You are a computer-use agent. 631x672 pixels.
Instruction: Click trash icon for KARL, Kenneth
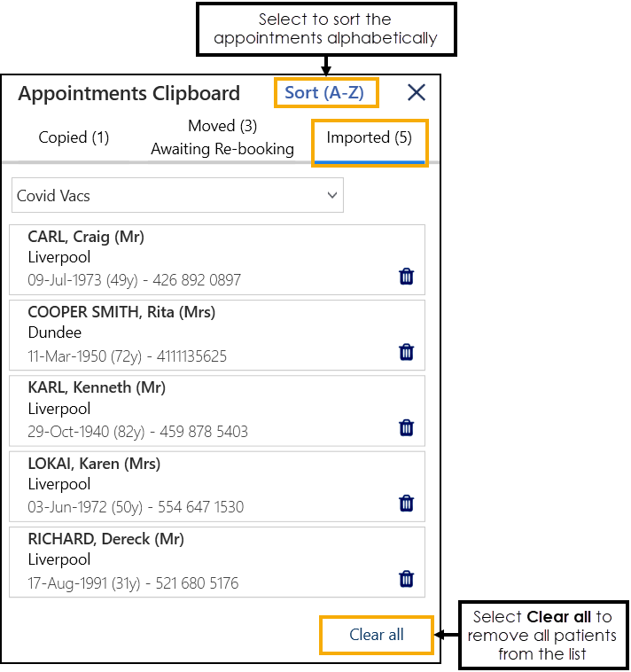tap(406, 427)
